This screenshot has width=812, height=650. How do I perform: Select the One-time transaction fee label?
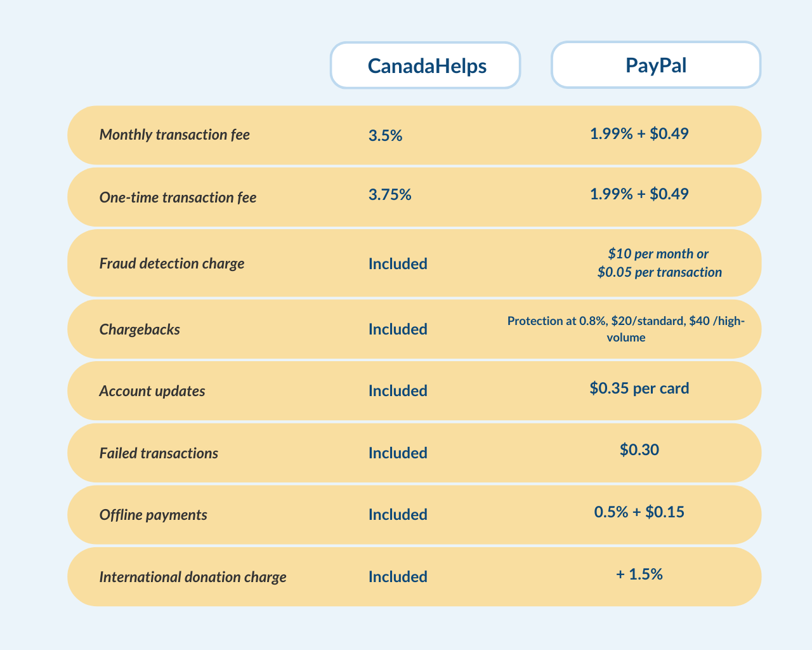pyautogui.click(x=178, y=197)
